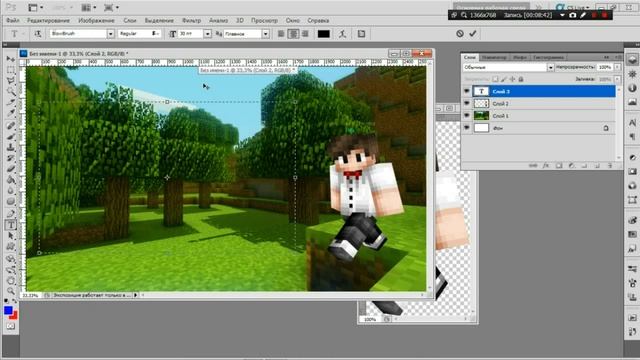640x360 pixels.
Task: Click the blue foreground color swatch
Action: click(7, 311)
